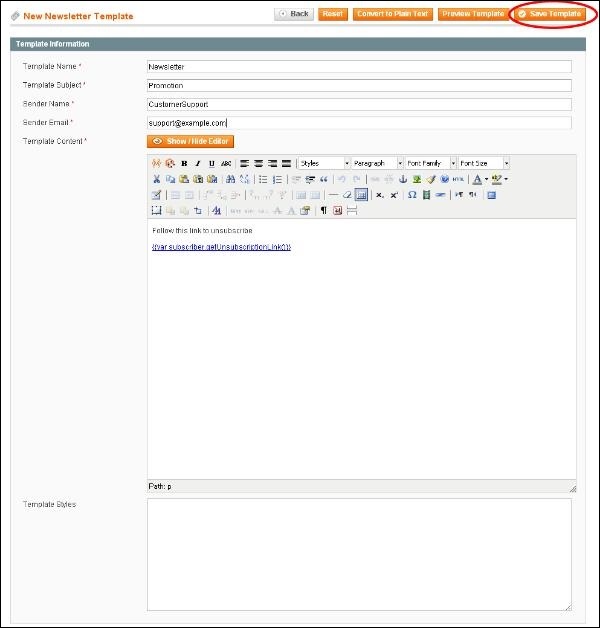Screen dimensions: 600x628
Task: Open the Paragraph format dropdown
Action: coord(377,163)
